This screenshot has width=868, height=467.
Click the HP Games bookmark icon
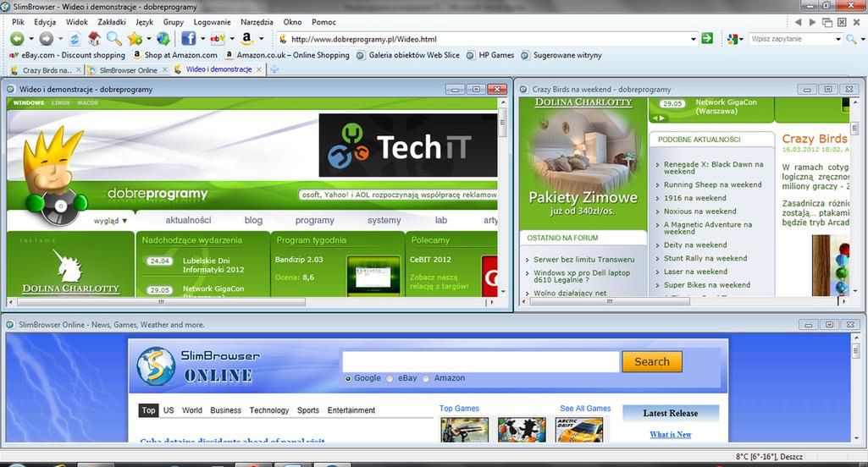(x=470, y=55)
